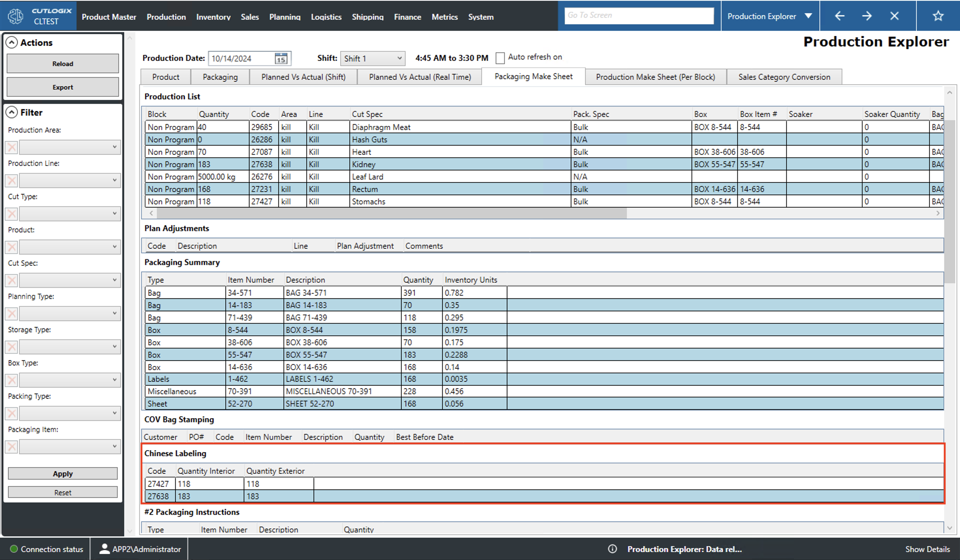
Task: Click the Export button
Action: (62, 87)
